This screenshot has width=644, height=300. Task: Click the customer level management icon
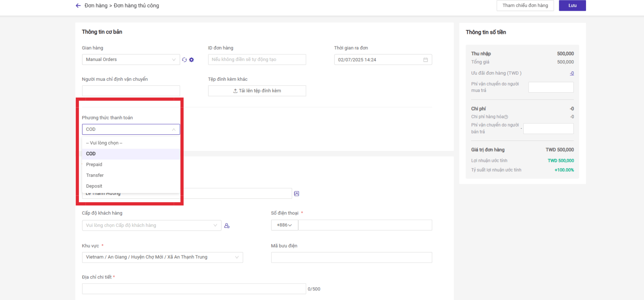click(227, 226)
